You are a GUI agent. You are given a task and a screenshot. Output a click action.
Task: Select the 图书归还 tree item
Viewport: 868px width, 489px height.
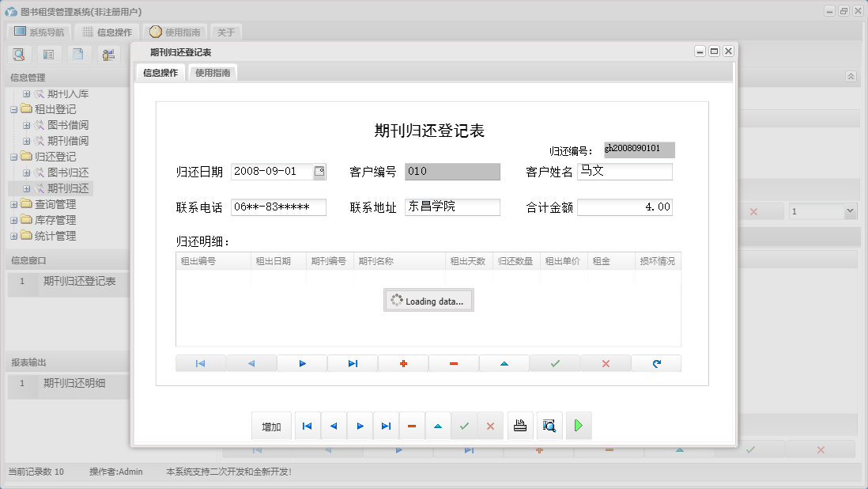click(70, 172)
